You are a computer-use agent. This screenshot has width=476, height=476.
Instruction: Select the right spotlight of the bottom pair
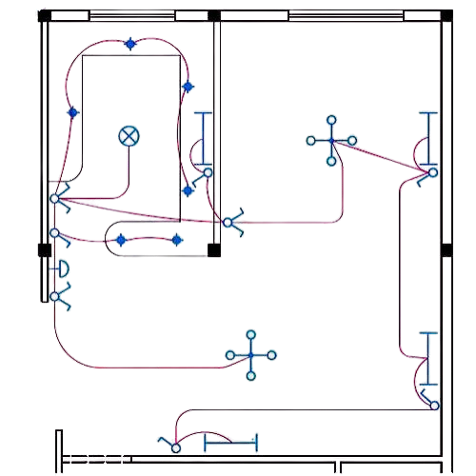[x=177, y=240]
